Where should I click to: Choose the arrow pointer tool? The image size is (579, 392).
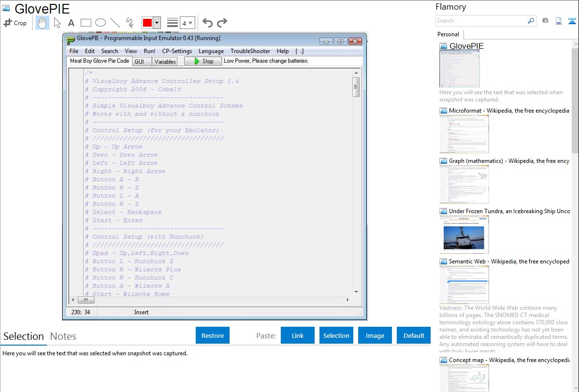coord(57,23)
